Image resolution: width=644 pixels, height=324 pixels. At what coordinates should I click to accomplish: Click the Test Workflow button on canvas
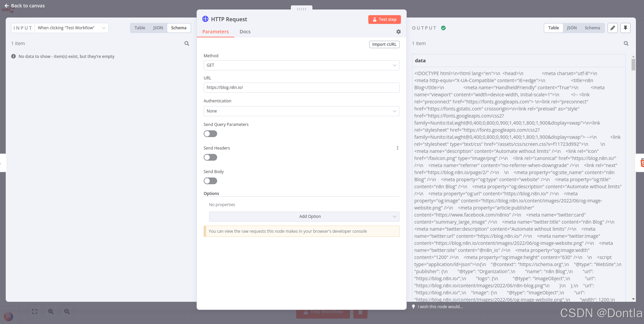point(323,312)
